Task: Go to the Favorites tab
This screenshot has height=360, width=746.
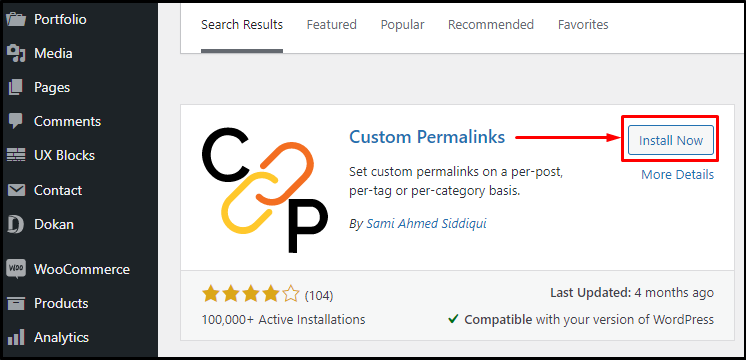Action: 583,25
